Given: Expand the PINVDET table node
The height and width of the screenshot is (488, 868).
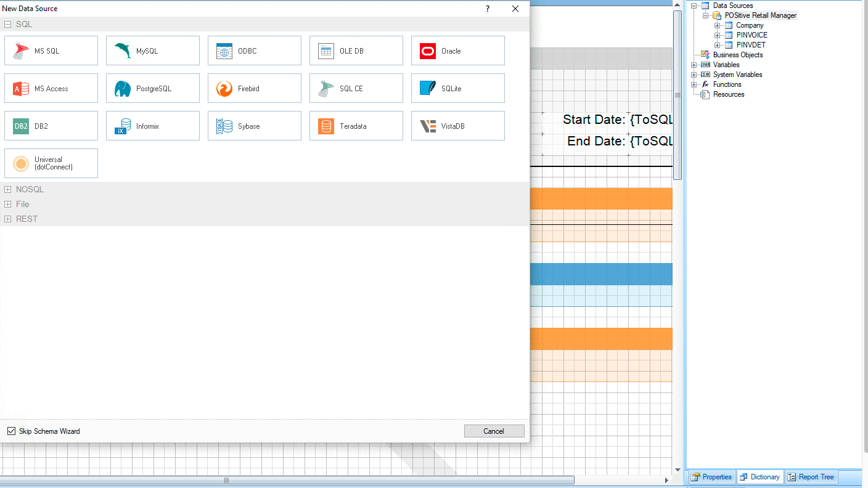Looking at the screenshot, I should tap(718, 45).
